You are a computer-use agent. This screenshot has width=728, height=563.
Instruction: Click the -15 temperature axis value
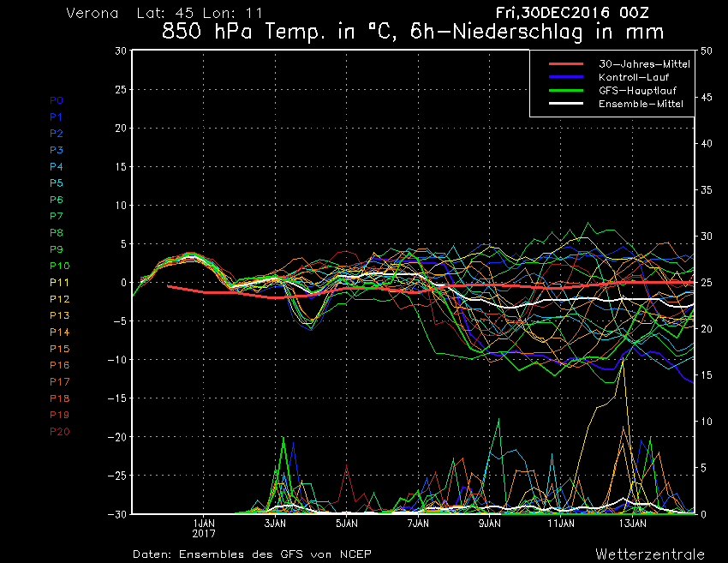[x=117, y=398]
